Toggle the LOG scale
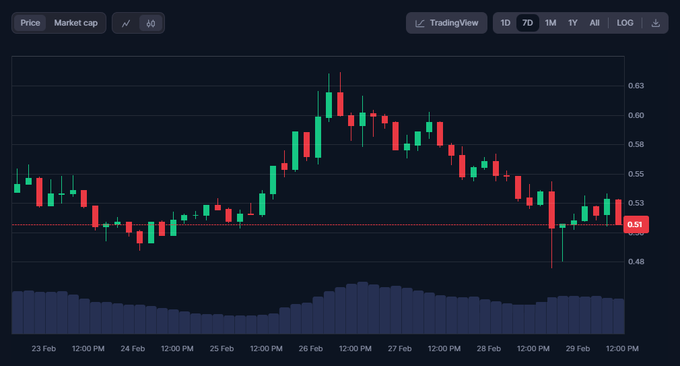Image resolution: width=680 pixels, height=366 pixels. coord(625,23)
